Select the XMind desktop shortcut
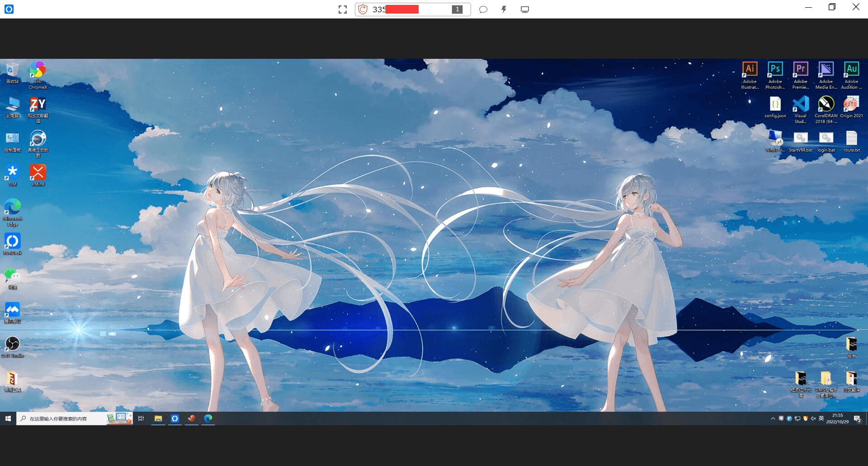 pyautogui.click(x=38, y=176)
